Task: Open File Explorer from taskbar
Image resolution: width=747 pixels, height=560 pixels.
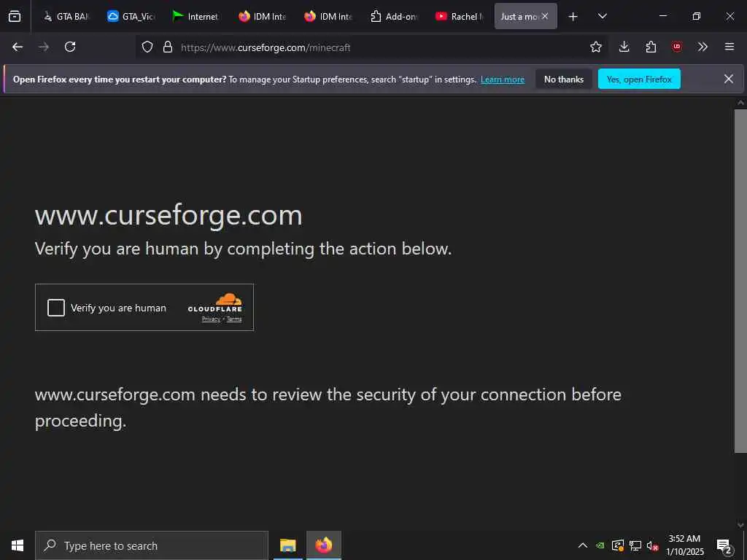Action: 287,545
